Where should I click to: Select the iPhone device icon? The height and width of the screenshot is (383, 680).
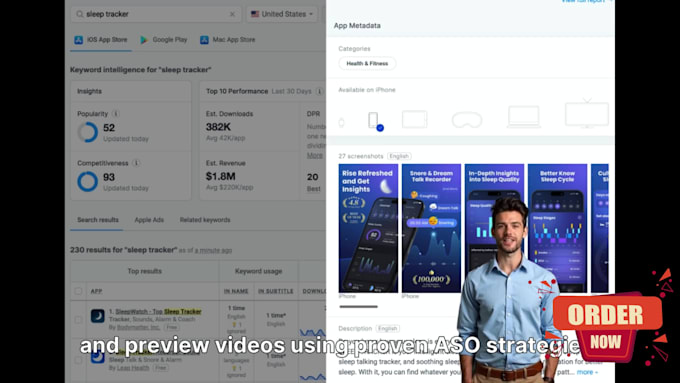click(373, 120)
